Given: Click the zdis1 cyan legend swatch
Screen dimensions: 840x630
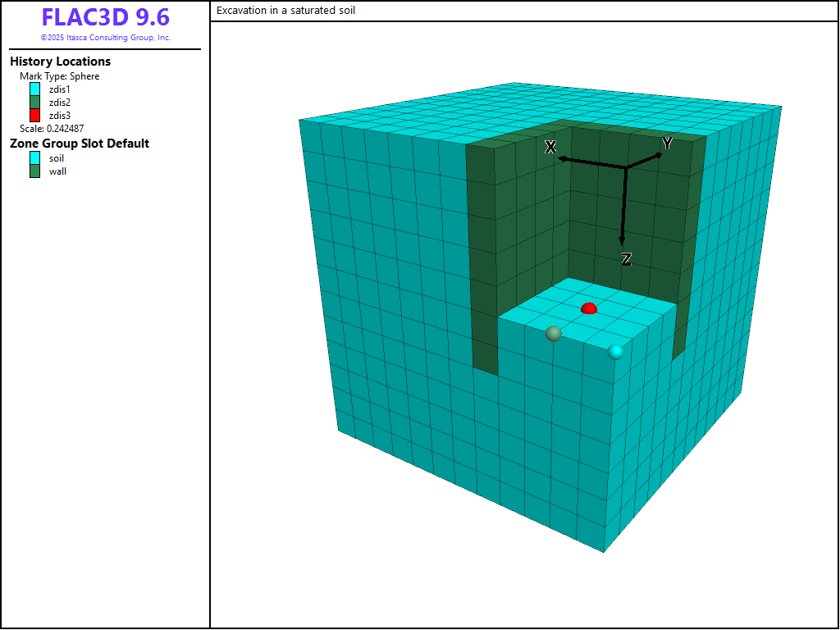Looking at the screenshot, I should tap(34, 89).
